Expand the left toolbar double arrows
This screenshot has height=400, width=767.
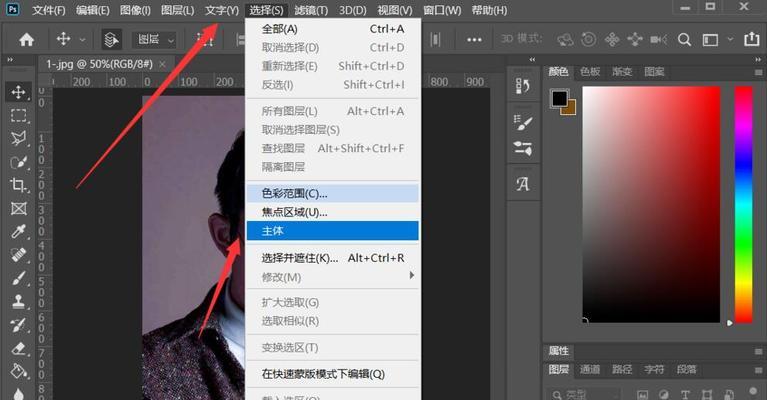pos(10,60)
